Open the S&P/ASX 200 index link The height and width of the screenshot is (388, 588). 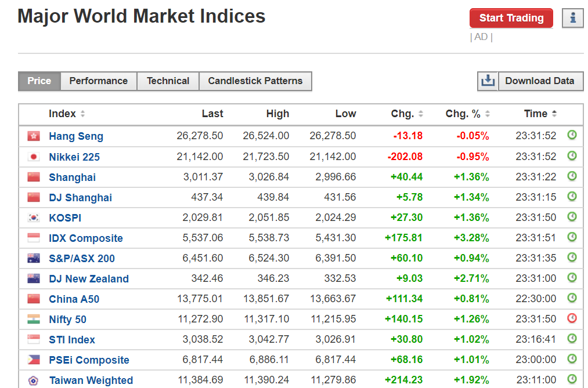82,259
